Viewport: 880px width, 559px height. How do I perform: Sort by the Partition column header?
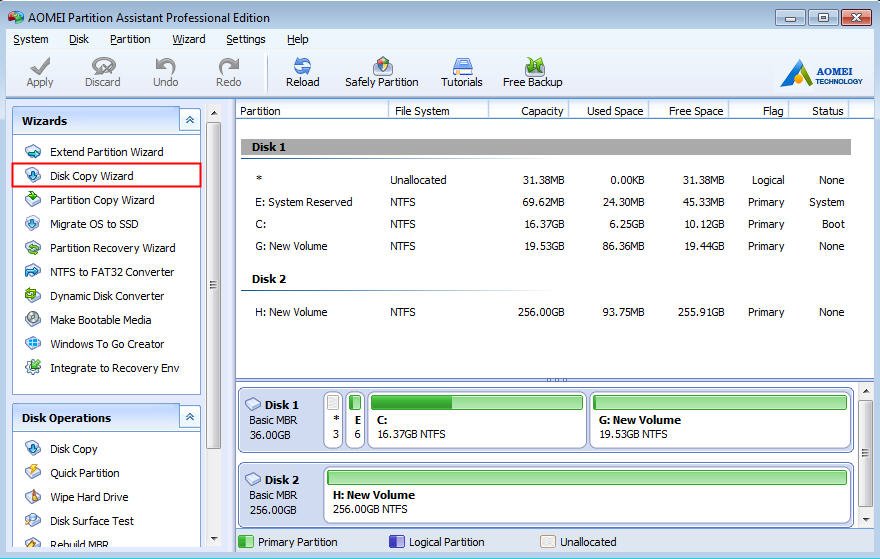tap(312, 111)
